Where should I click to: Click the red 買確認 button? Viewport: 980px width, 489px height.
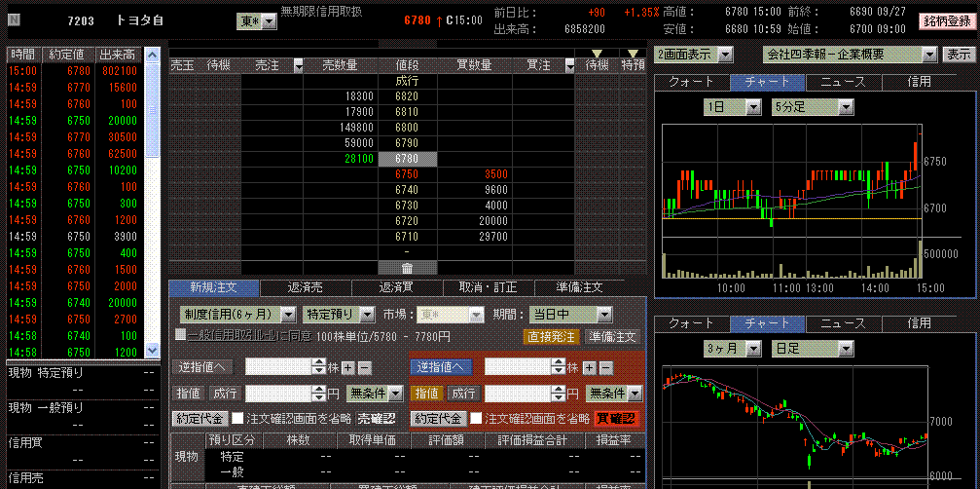click(x=615, y=418)
